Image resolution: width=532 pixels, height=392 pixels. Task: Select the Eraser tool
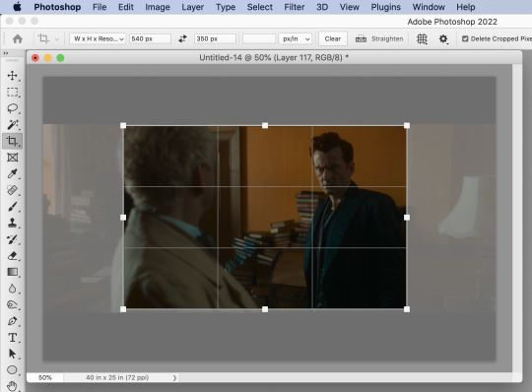pos(13,255)
